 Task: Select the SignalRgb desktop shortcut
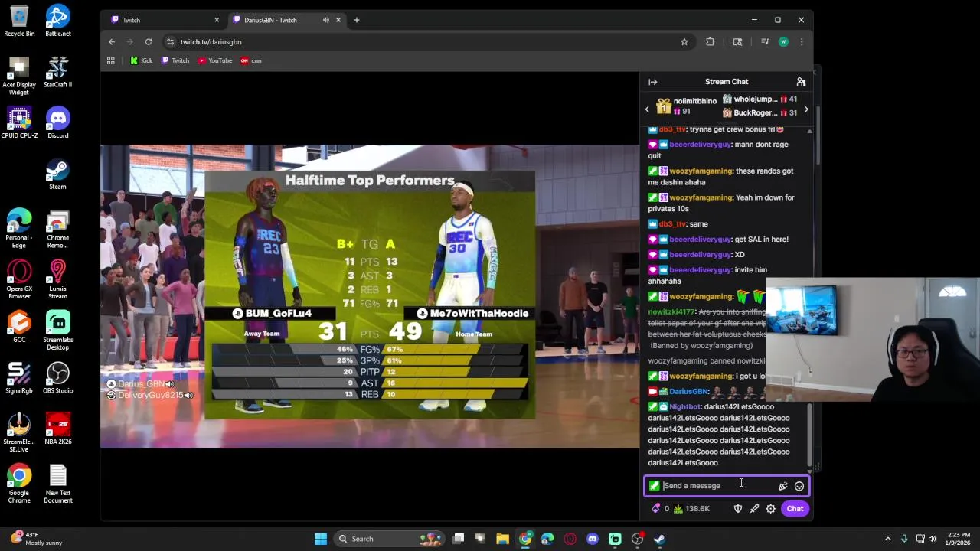[19, 378]
